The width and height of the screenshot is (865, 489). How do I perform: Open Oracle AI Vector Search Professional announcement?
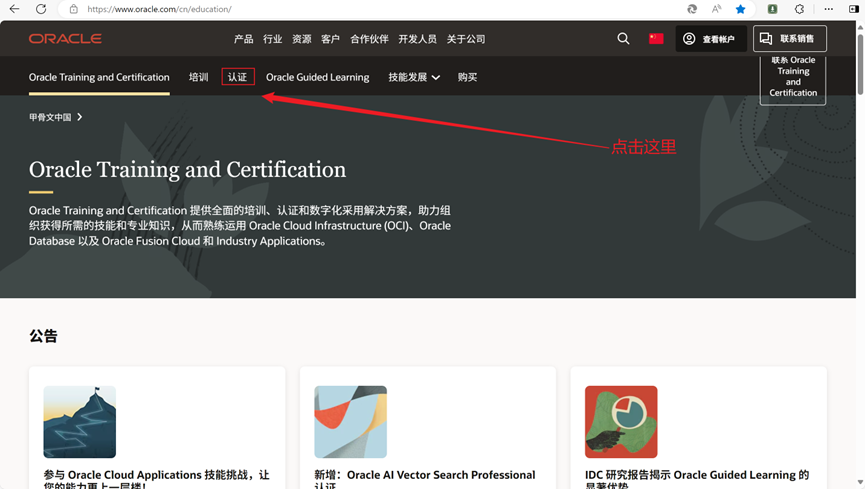point(425,479)
